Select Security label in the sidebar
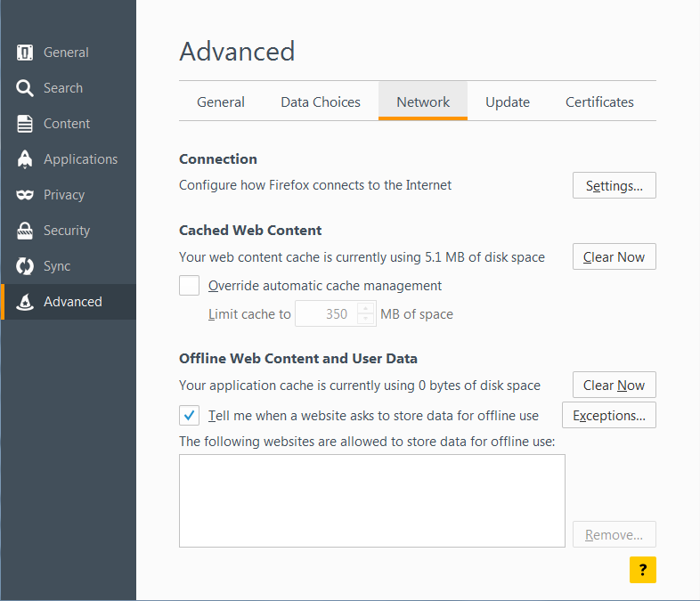 tap(67, 231)
